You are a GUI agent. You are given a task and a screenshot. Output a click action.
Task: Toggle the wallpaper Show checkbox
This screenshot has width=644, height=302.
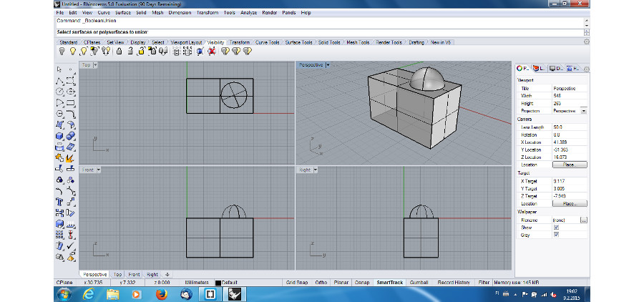[x=556, y=227]
